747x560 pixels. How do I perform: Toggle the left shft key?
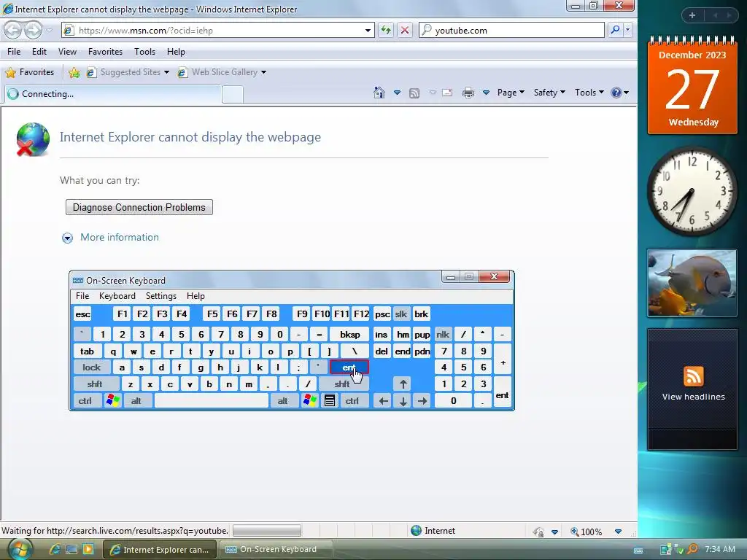tap(95, 384)
